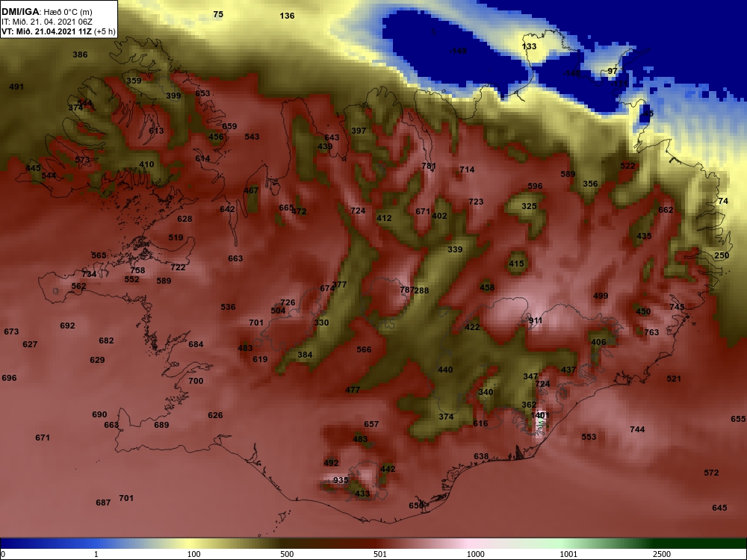Click the map value 440
747x560 pixels.
[x=445, y=370]
